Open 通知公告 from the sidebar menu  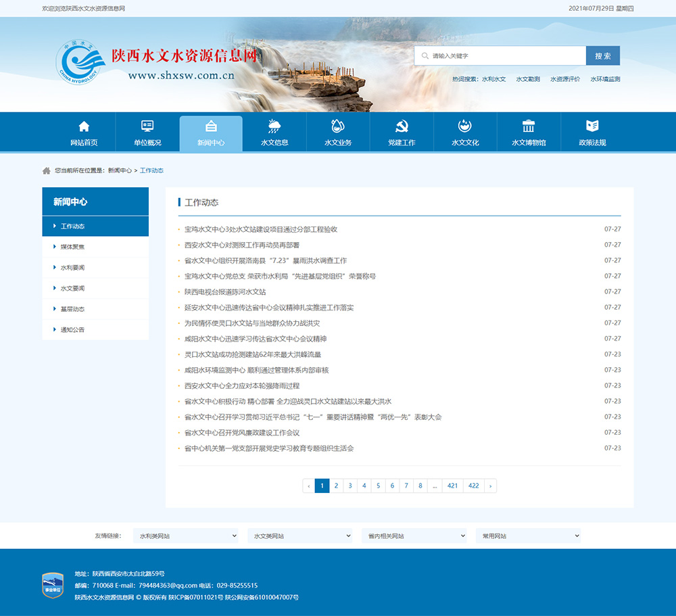pos(73,330)
